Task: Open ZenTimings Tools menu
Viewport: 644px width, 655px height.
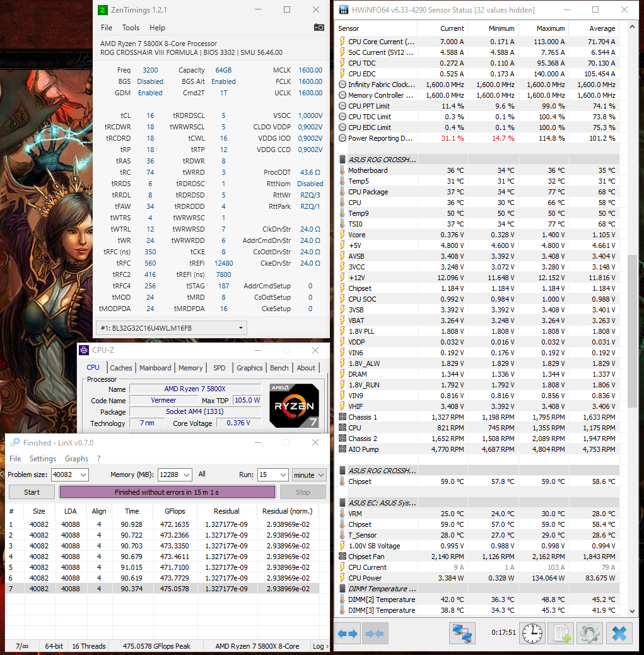Action: tap(131, 28)
